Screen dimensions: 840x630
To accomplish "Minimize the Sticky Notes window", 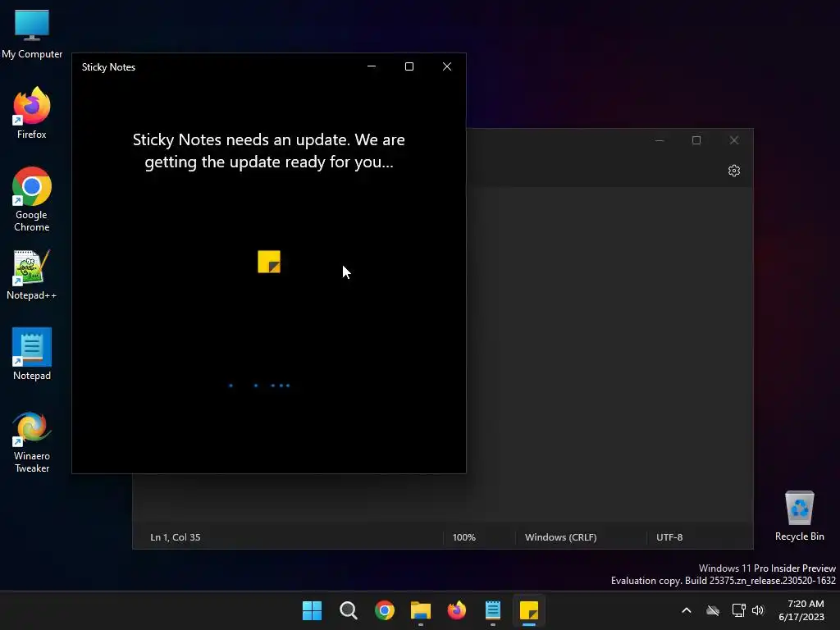I will point(372,66).
